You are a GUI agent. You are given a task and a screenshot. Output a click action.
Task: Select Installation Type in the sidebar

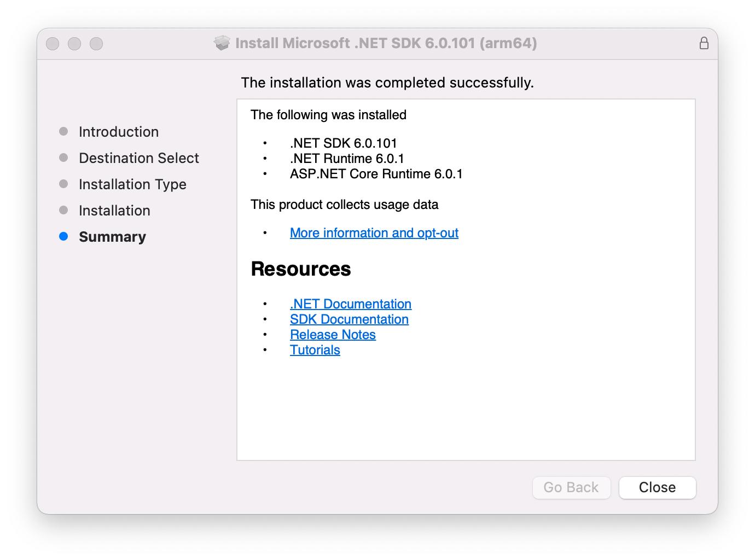tap(132, 184)
